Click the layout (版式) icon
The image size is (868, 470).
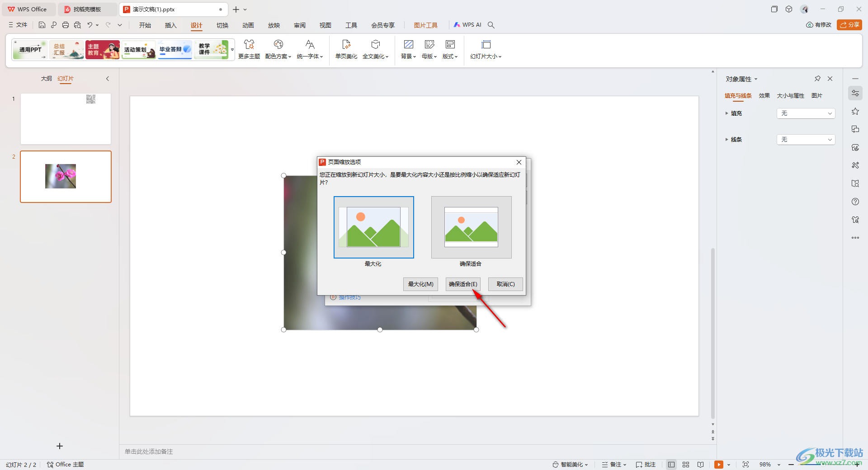[x=450, y=45]
